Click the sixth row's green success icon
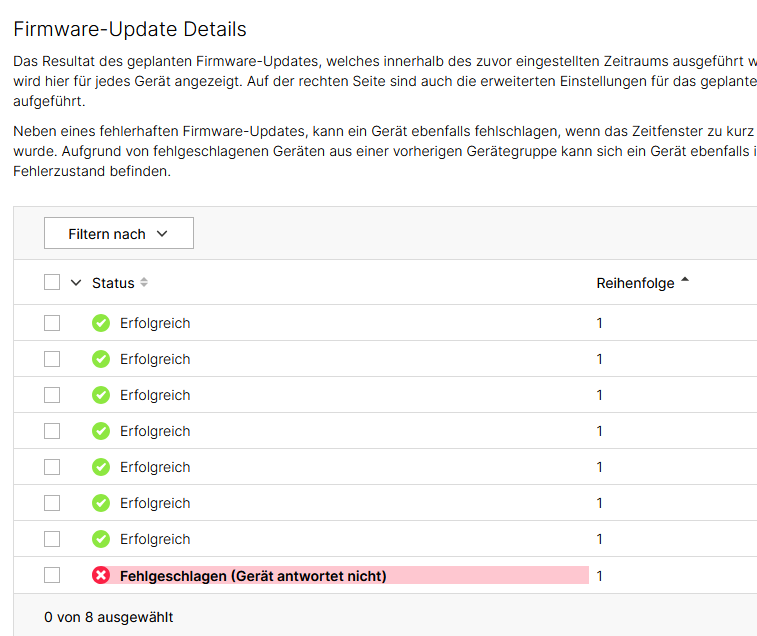 101,503
